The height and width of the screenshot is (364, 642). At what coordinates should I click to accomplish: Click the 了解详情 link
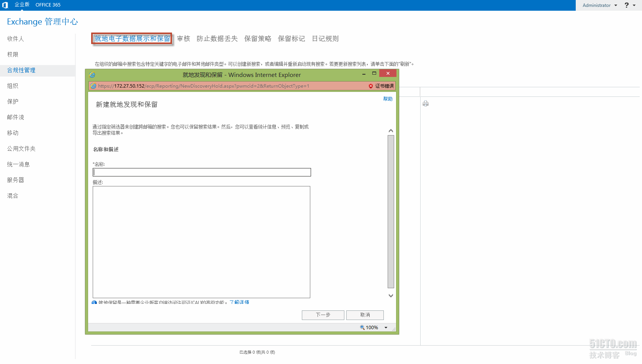coord(239,302)
